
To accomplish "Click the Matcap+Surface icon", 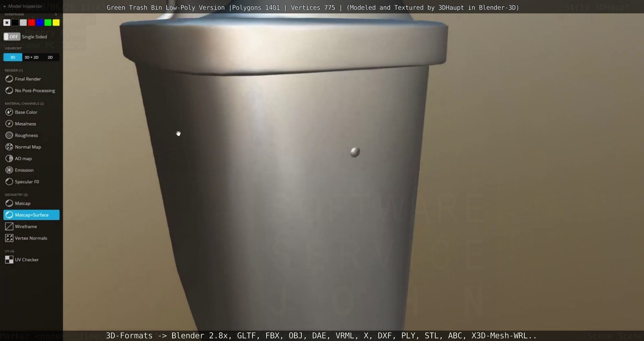I will point(9,215).
